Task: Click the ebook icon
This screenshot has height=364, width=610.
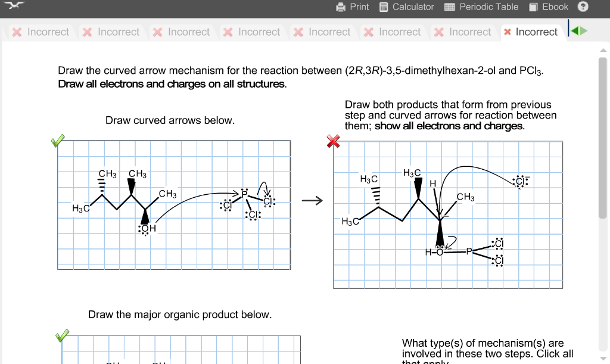Action: 533,7
